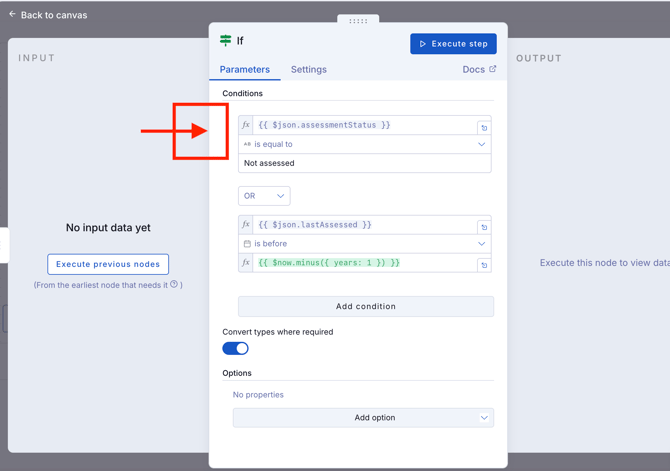Click the back arrow icon to canvas
The image size is (670, 471).
pos(12,15)
